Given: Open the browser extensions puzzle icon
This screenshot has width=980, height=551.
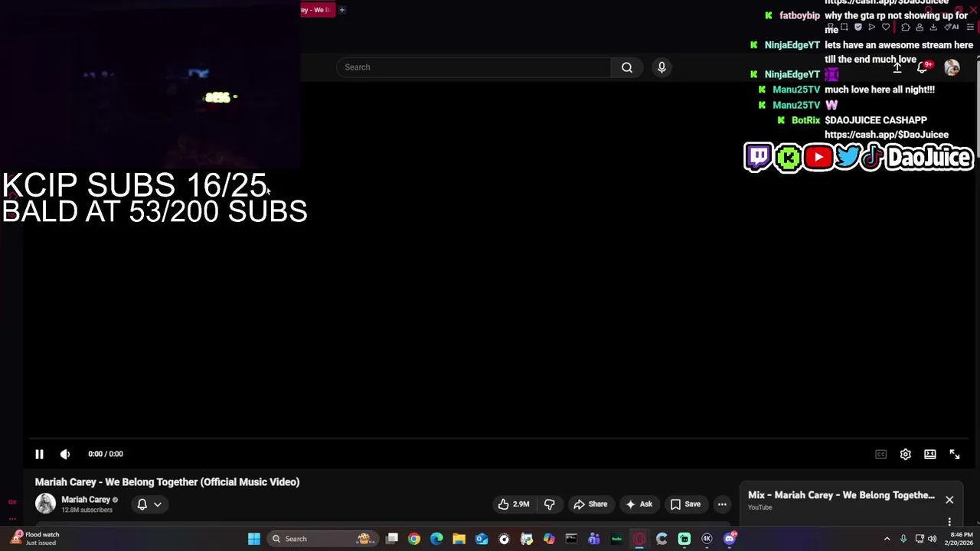Looking at the screenshot, I should 906,27.
